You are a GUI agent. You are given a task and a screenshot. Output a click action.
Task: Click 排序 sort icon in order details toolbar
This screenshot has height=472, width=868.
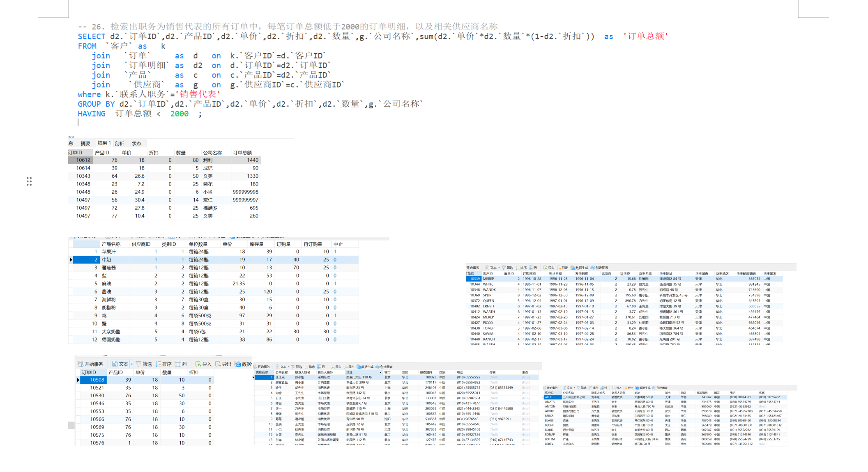[164, 364]
